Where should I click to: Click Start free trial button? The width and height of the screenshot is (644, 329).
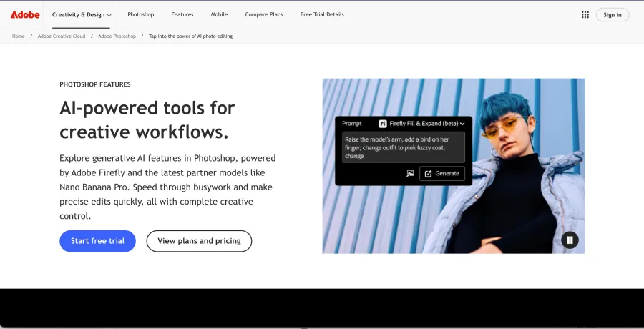coord(97,241)
